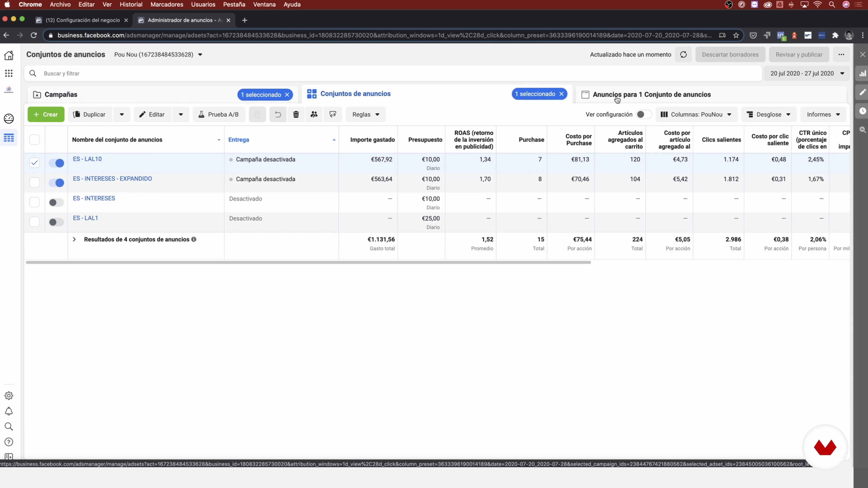The width and height of the screenshot is (868, 488).
Task: Check the ES - INTERESES - EXPANDIDO row checkbox
Action: click(34, 183)
